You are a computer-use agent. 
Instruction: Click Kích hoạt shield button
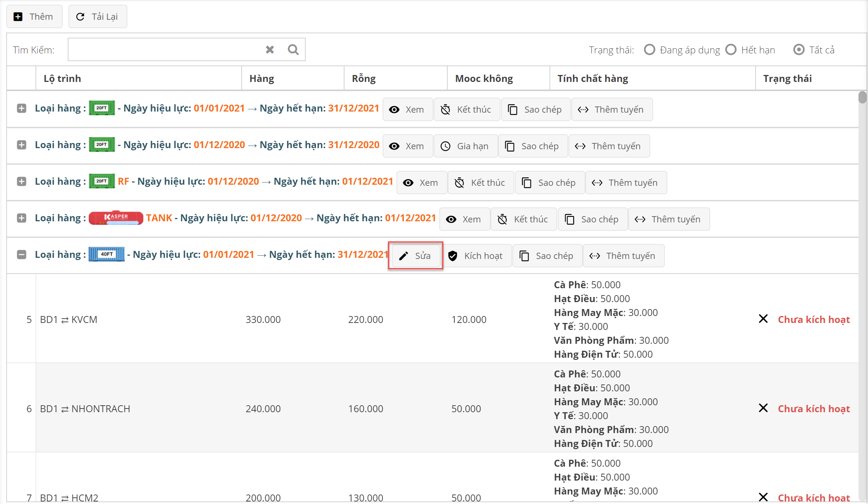(476, 256)
